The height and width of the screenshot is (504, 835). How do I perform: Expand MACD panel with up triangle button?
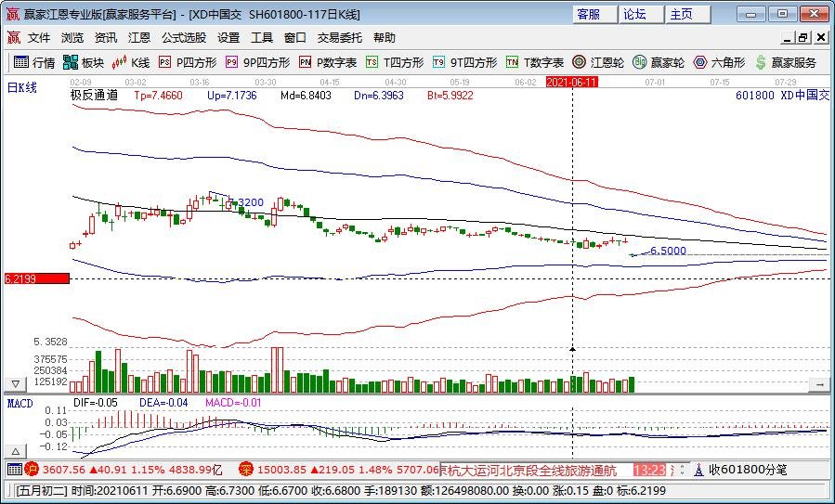tap(16, 452)
